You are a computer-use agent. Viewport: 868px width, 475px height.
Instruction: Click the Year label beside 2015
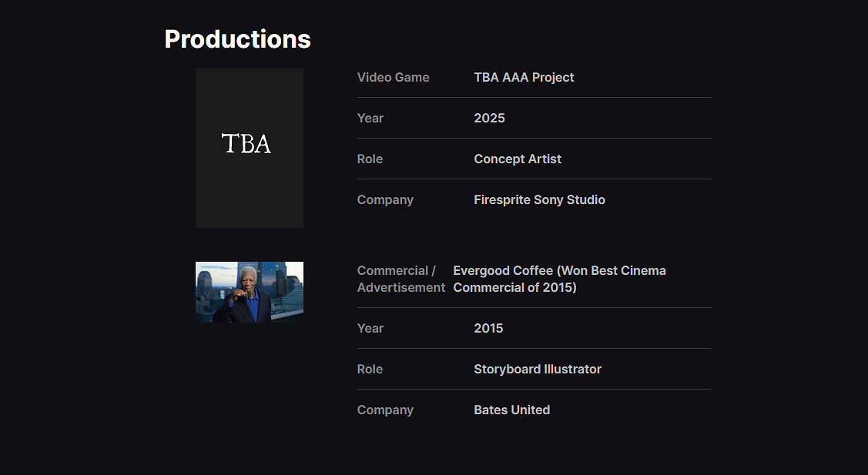pos(370,328)
